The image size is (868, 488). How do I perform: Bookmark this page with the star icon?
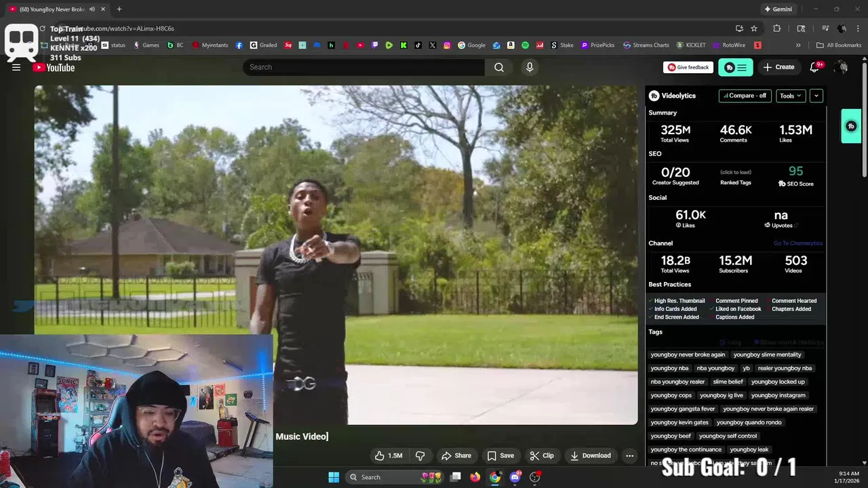pyautogui.click(x=754, y=28)
